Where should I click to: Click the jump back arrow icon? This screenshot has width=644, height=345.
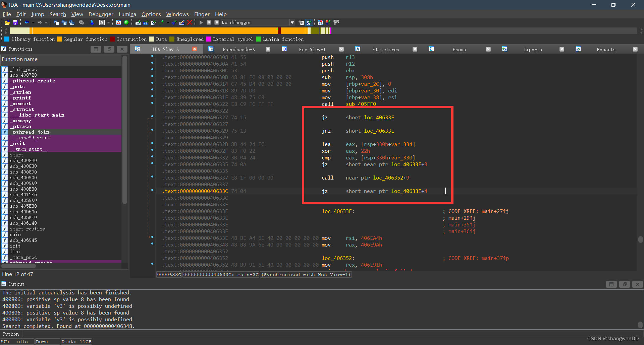(x=27, y=22)
